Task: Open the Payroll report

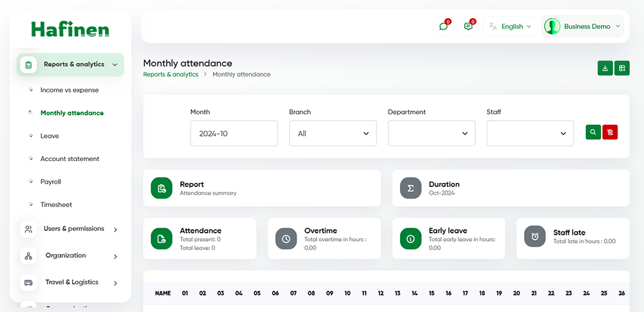Action: [x=50, y=182]
